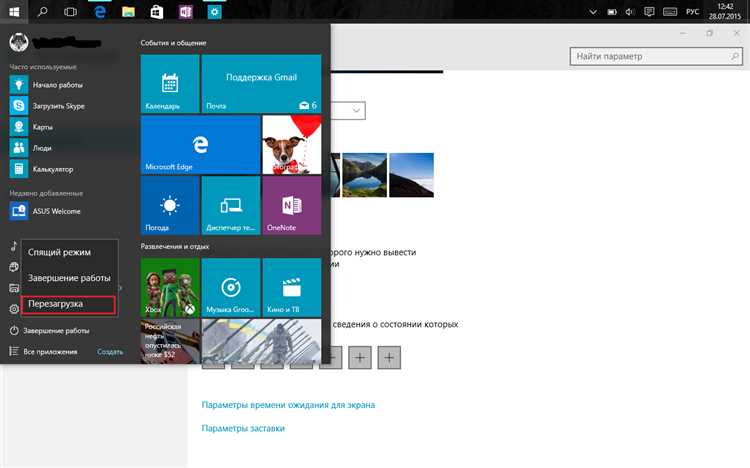Open the news tile about Российская нефть
Viewport: 750px width, 468px height.
(x=170, y=341)
